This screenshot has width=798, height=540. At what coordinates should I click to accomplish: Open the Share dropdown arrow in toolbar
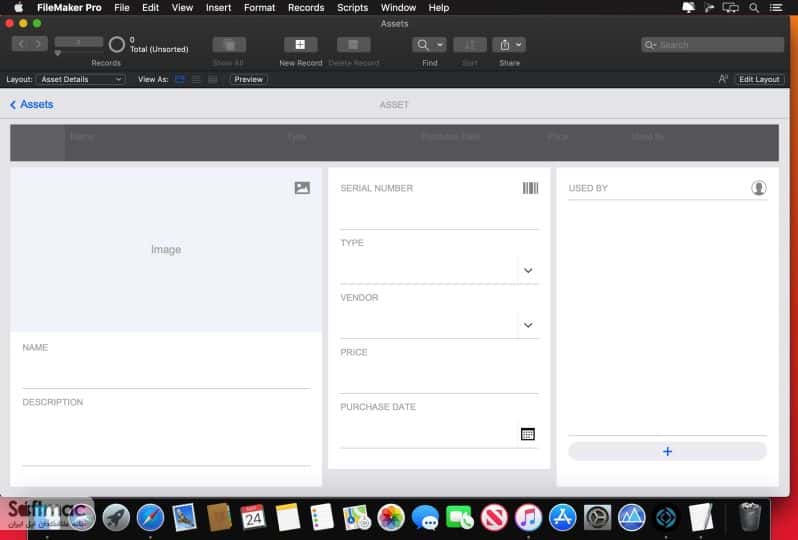pyautogui.click(x=519, y=45)
